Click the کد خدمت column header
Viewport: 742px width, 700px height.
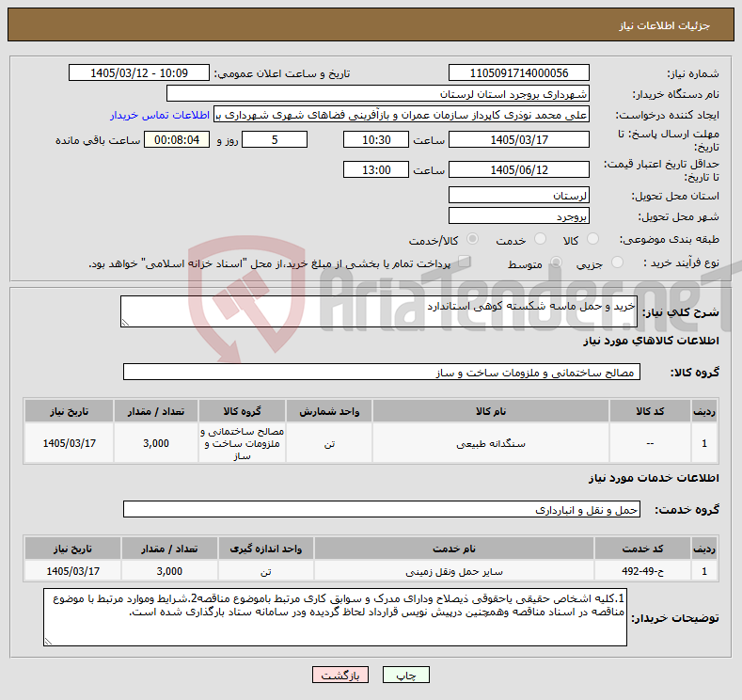click(642, 549)
